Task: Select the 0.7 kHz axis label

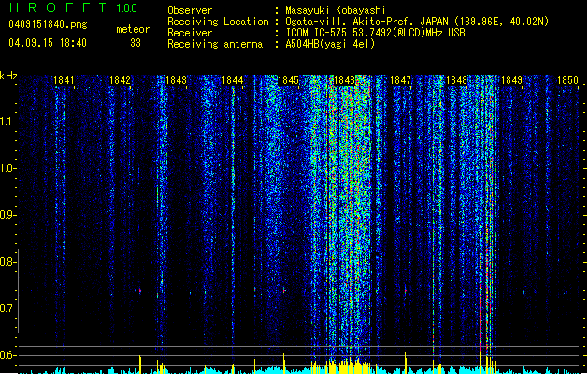Action: [x=7, y=309]
